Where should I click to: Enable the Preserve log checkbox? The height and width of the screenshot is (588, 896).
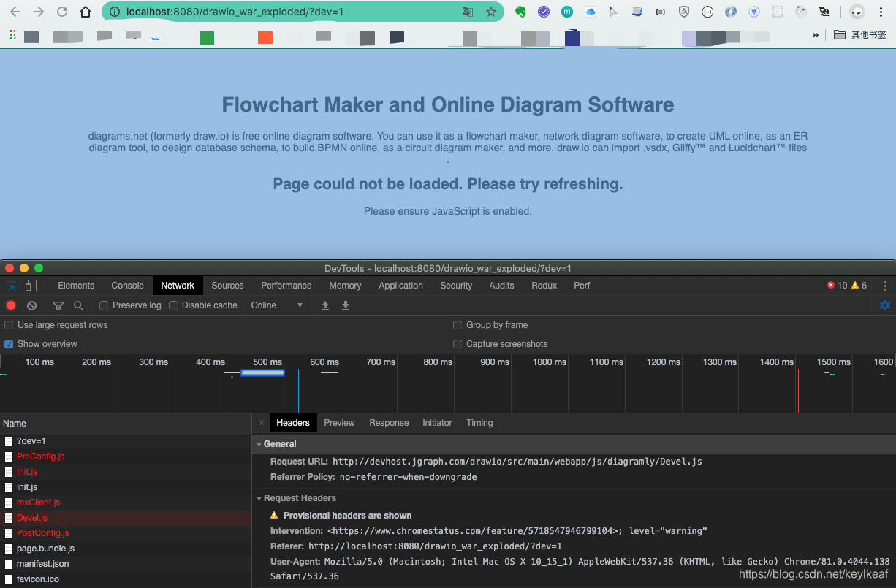(104, 305)
